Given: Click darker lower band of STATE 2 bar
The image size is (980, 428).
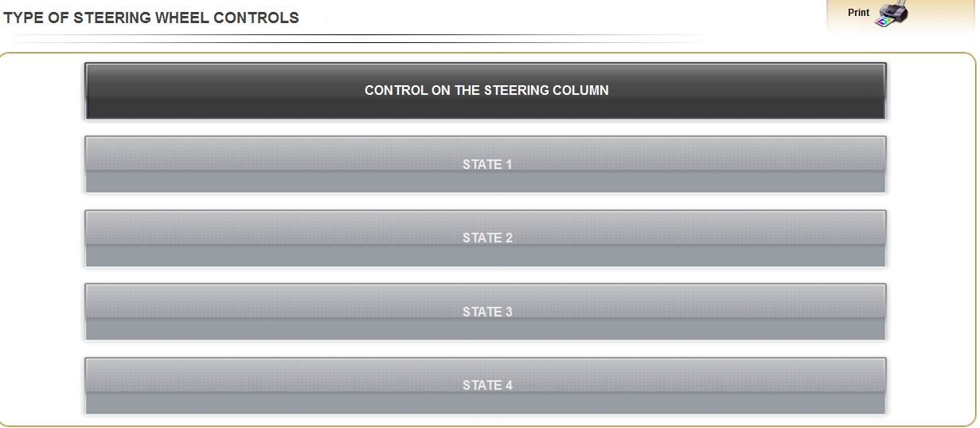Looking at the screenshot, I should pyautogui.click(x=486, y=256).
